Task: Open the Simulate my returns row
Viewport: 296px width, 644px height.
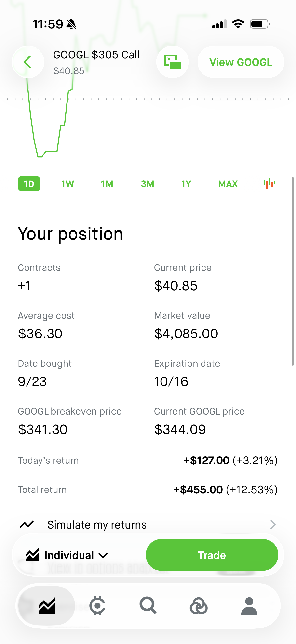Action: (x=148, y=524)
